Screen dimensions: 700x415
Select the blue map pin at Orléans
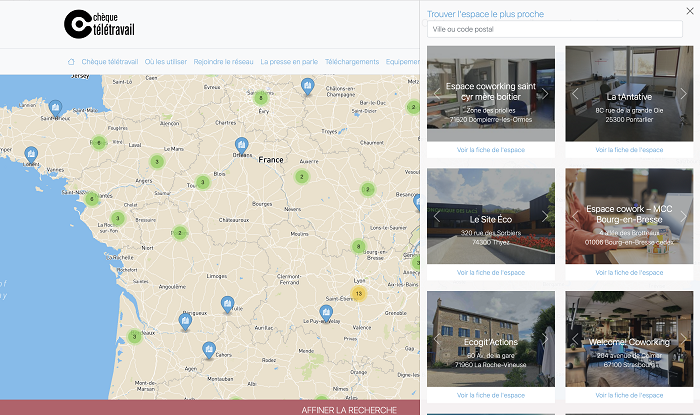click(241, 146)
